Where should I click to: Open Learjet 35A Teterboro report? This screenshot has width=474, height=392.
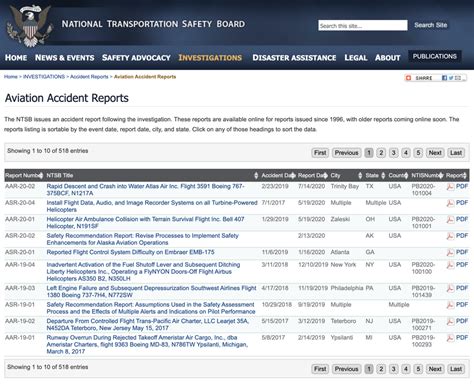tap(148, 324)
